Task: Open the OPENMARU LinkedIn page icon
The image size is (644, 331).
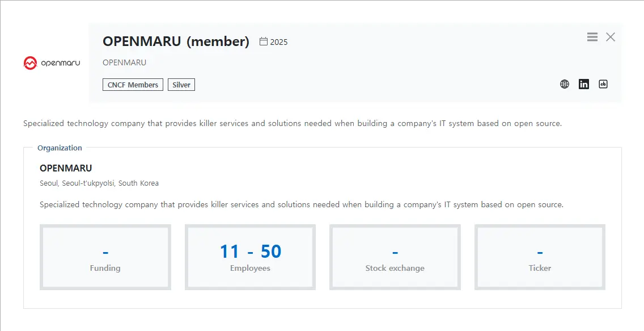Action: tap(584, 84)
